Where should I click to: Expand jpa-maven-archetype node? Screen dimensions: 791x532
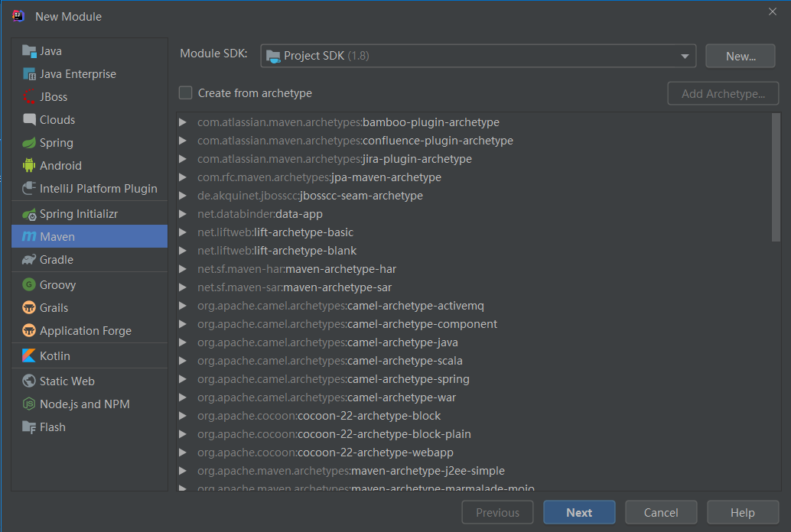(183, 177)
